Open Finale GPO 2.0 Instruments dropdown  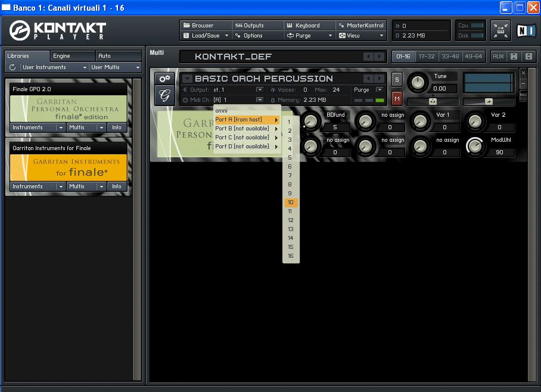38,127
